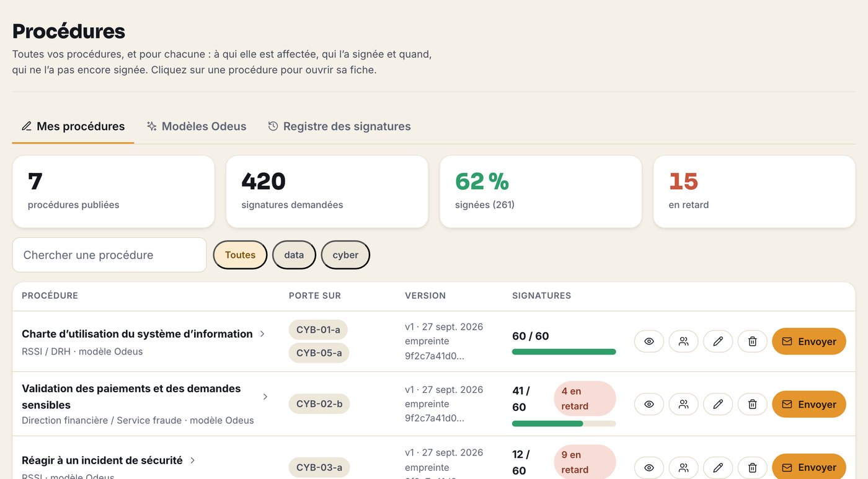
Task: Open Charte d'utilisation du système d'information title
Action: click(137, 334)
